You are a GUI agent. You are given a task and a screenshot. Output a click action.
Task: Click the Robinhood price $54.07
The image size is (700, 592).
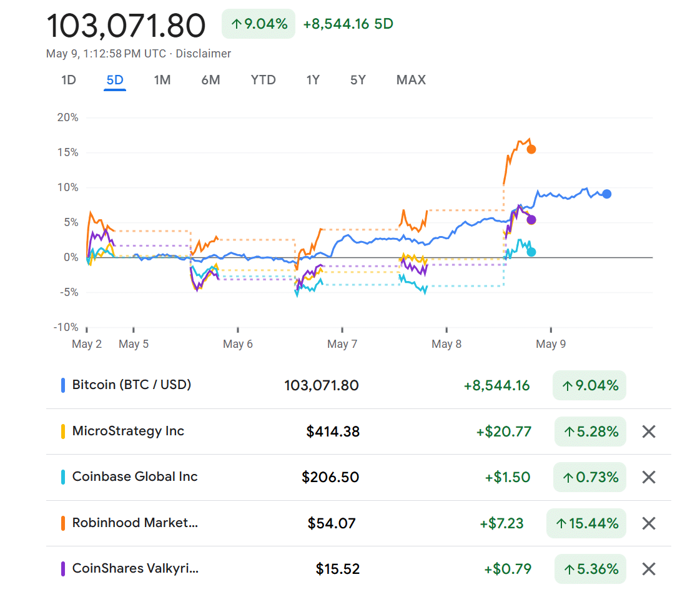click(332, 523)
